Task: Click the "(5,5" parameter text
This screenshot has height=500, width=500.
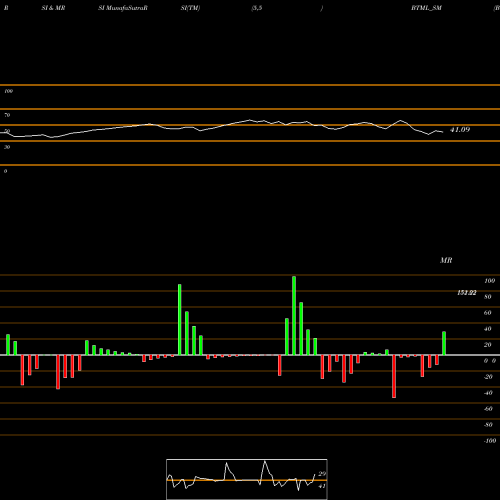Action: 257,8
